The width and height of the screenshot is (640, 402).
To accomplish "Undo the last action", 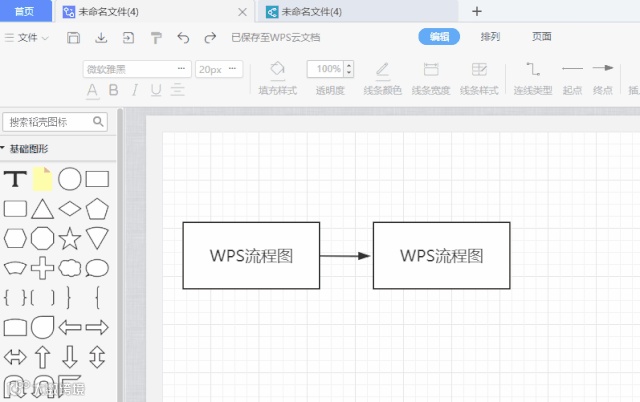I will pyautogui.click(x=183, y=38).
